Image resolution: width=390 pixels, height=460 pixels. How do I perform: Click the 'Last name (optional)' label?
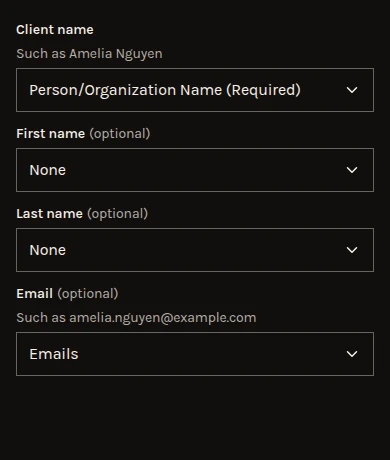tap(82, 214)
